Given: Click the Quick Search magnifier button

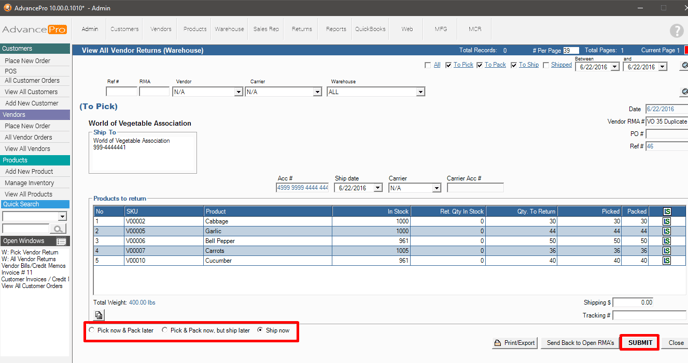Looking at the screenshot, I should [x=58, y=229].
